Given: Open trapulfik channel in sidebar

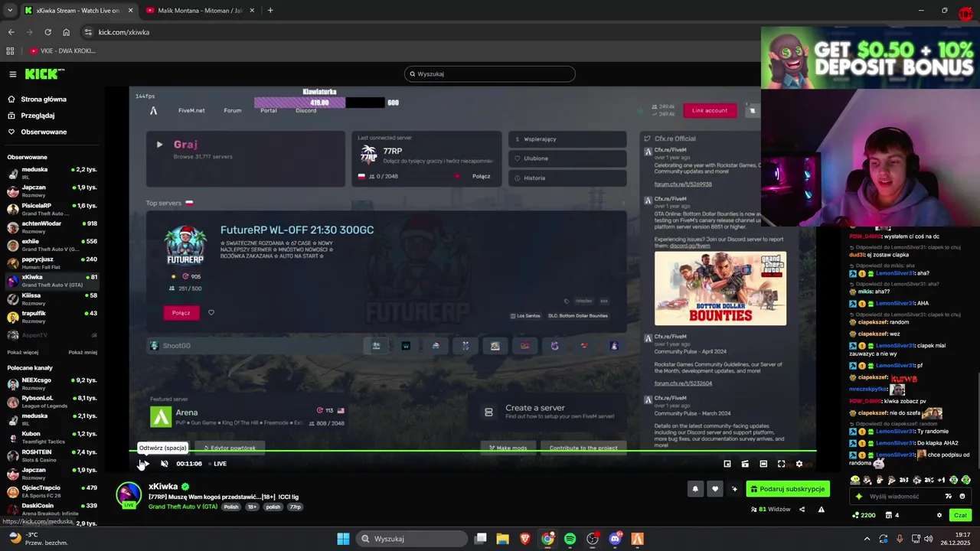Looking at the screenshot, I should pyautogui.click(x=52, y=317).
